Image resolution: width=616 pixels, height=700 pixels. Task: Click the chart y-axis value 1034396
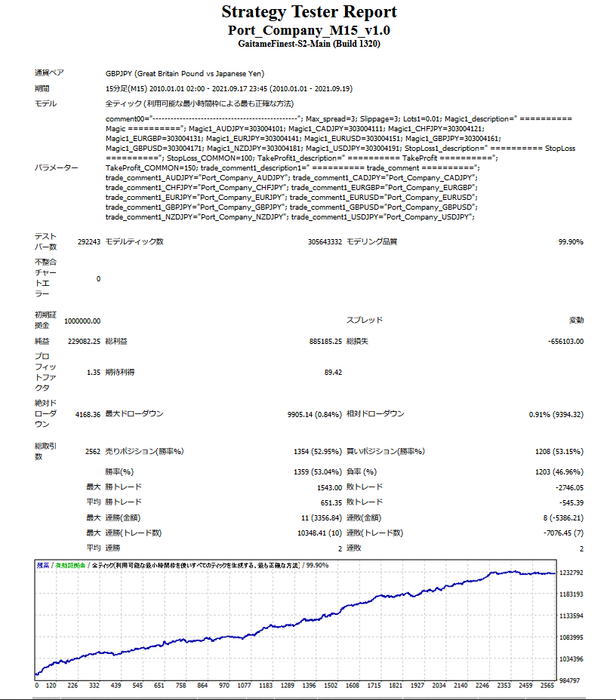point(571,659)
